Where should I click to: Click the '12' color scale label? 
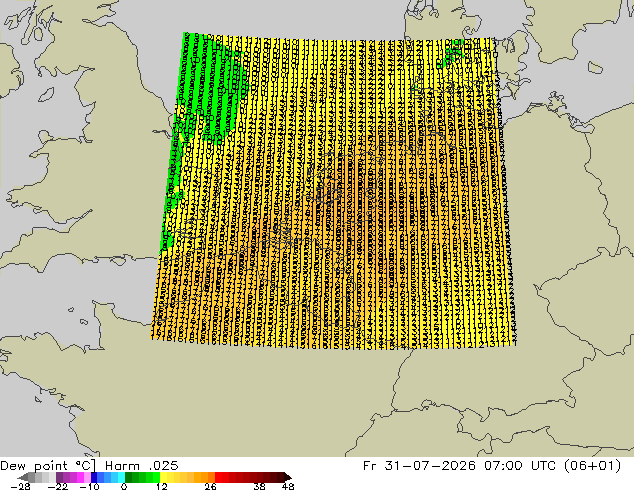pos(162,486)
